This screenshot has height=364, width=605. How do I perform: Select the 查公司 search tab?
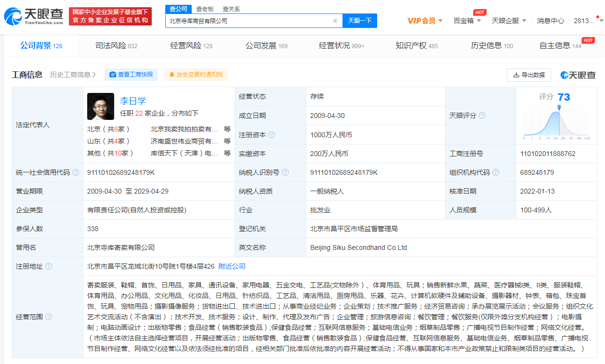tap(178, 9)
